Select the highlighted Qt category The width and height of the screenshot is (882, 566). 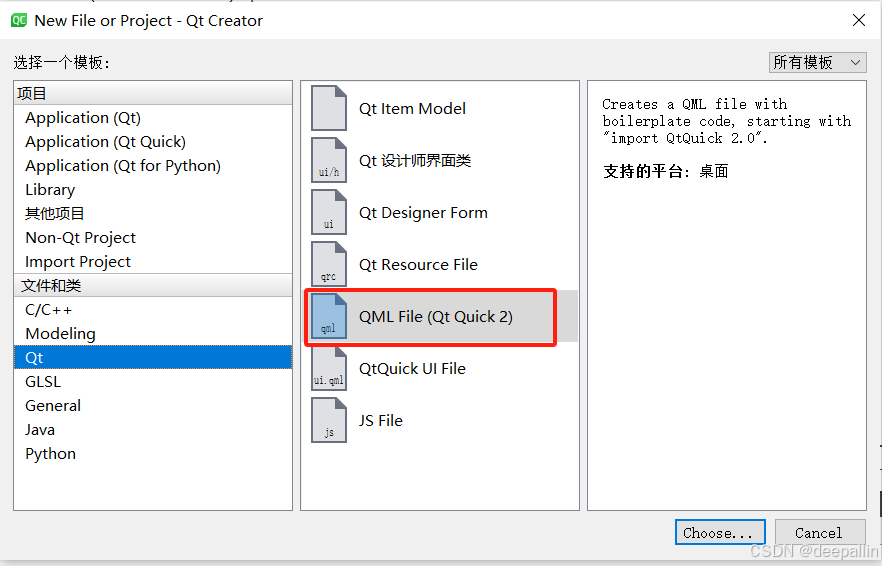tap(153, 357)
